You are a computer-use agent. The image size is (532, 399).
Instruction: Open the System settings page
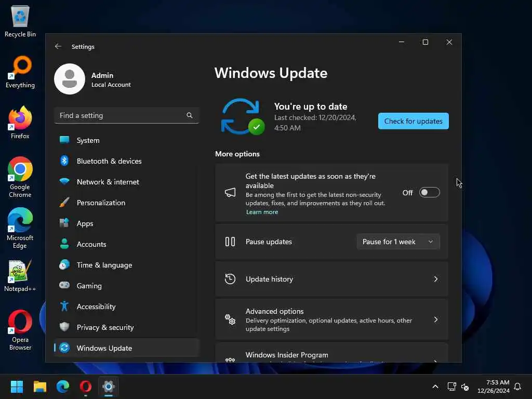point(127,140)
